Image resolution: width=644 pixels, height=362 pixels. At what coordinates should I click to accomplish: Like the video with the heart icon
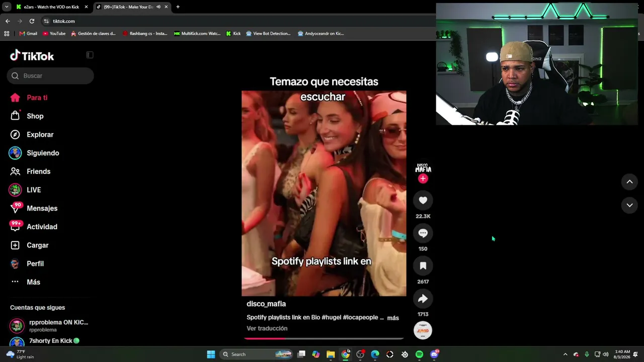coord(423,200)
